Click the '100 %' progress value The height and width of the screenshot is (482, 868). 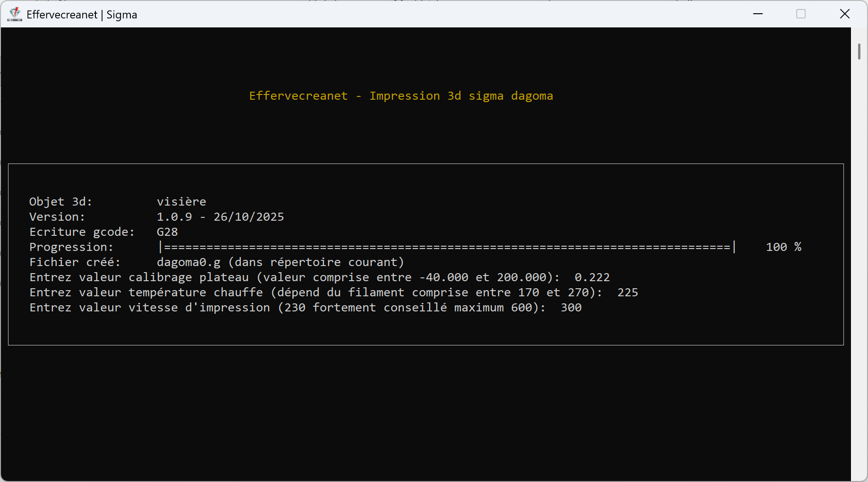click(x=783, y=247)
